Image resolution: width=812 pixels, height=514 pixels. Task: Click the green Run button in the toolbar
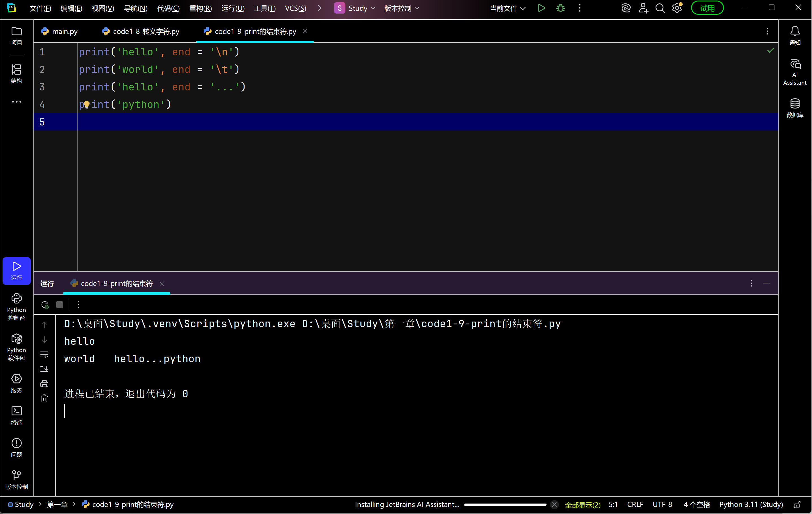tap(541, 8)
